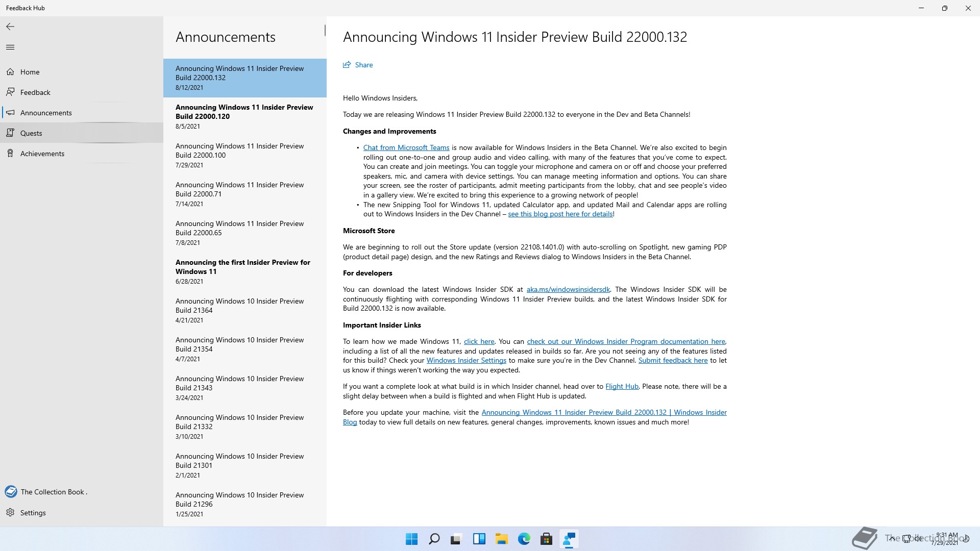Image resolution: width=980 pixels, height=551 pixels.
Task: Open 'see this blog post here' link
Action: pos(560,214)
